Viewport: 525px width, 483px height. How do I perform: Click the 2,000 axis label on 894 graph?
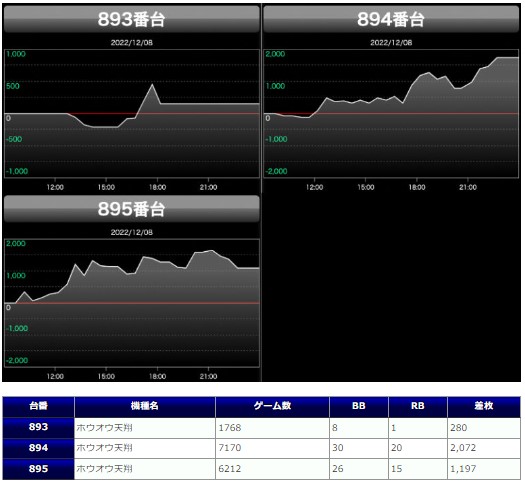click(275, 54)
